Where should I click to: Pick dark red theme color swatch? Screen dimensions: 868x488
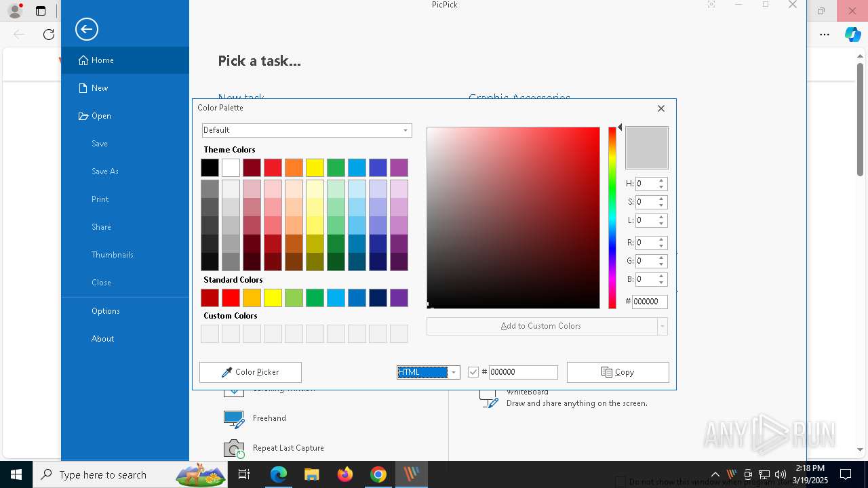(252, 167)
